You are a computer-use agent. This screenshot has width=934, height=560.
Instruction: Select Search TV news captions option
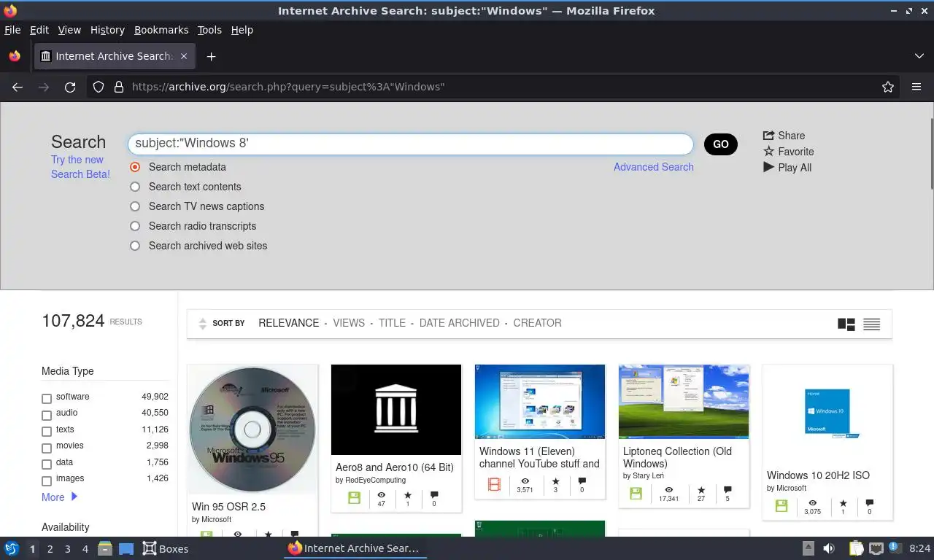[135, 206]
